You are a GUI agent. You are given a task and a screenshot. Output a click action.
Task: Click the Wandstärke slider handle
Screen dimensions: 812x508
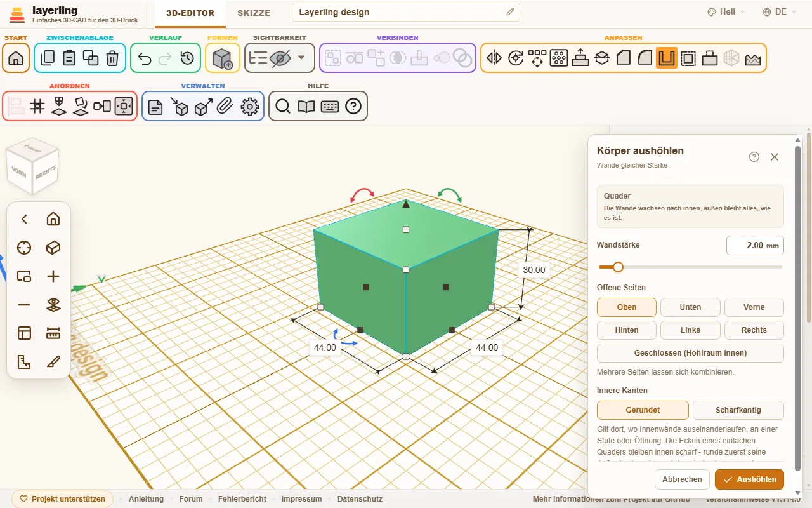click(x=618, y=267)
